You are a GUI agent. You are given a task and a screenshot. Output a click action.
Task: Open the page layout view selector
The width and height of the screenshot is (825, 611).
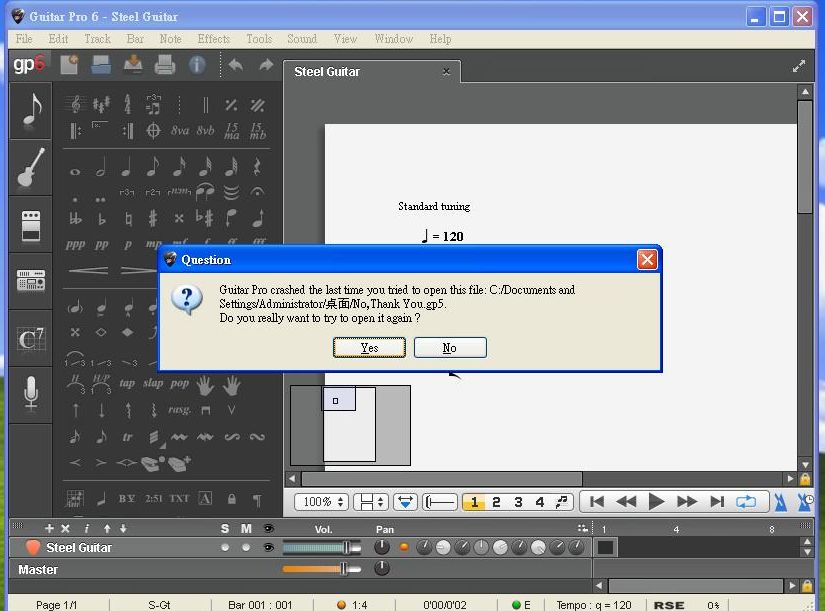tap(371, 502)
